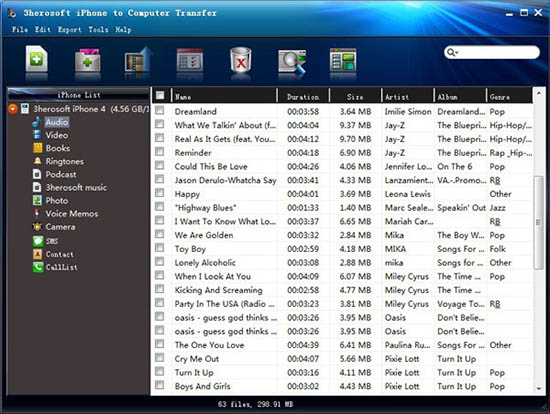Select the Contact category icon
This screenshot has width=550, height=414.
[38, 254]
